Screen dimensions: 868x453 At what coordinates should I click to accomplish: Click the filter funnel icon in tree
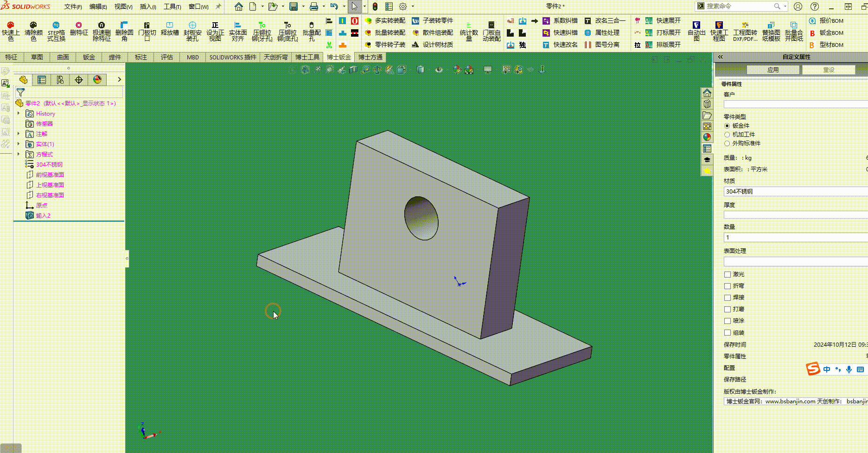pyautogui.click(x=20, y=92)
